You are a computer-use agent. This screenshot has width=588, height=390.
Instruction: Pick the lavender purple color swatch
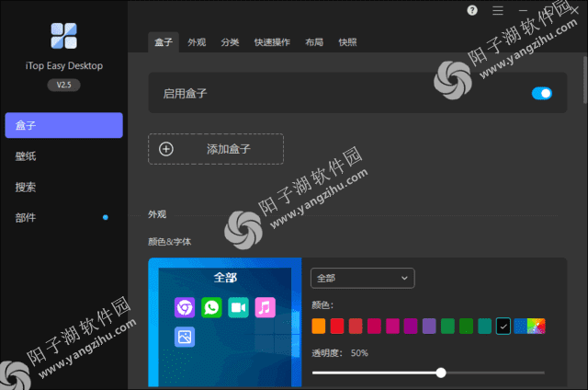[429, 326]
